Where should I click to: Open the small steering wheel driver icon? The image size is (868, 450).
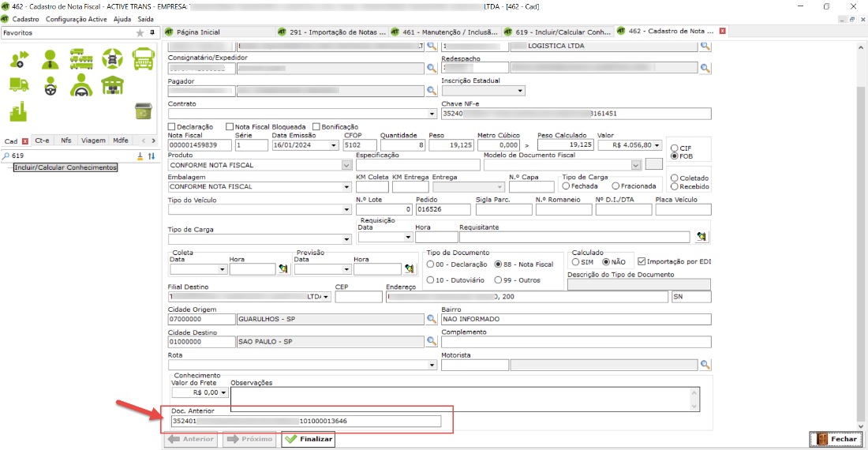[51, 86]
